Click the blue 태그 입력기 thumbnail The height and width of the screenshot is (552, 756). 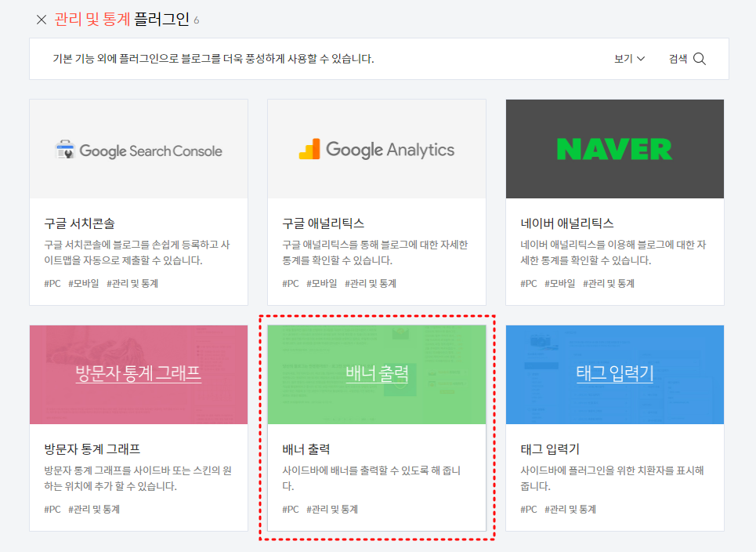pos(614,374)
